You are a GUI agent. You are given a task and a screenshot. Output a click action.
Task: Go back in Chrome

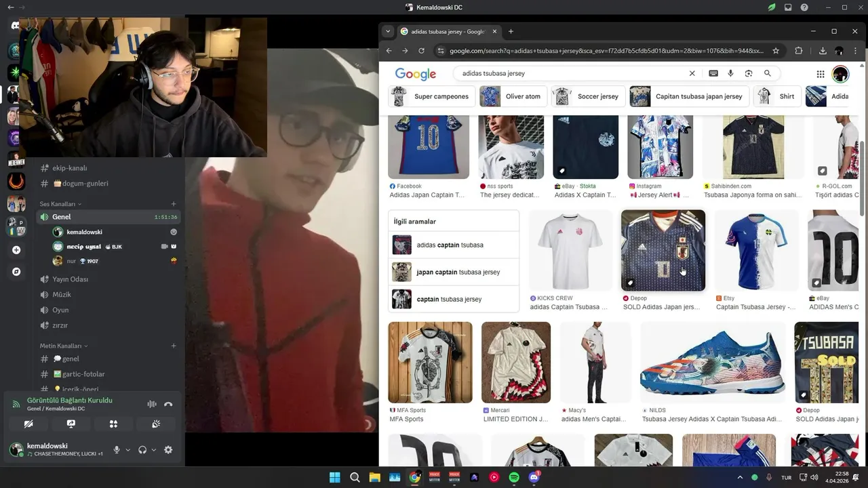(389, 51)
